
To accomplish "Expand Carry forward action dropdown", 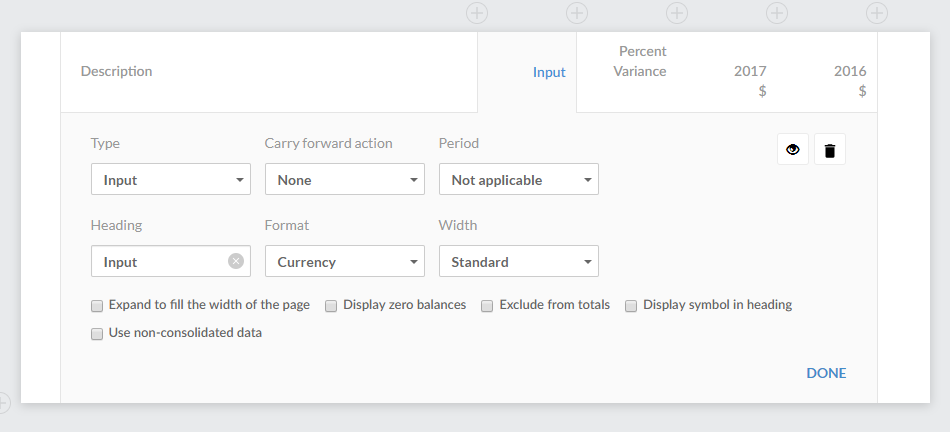I will 344,180.
